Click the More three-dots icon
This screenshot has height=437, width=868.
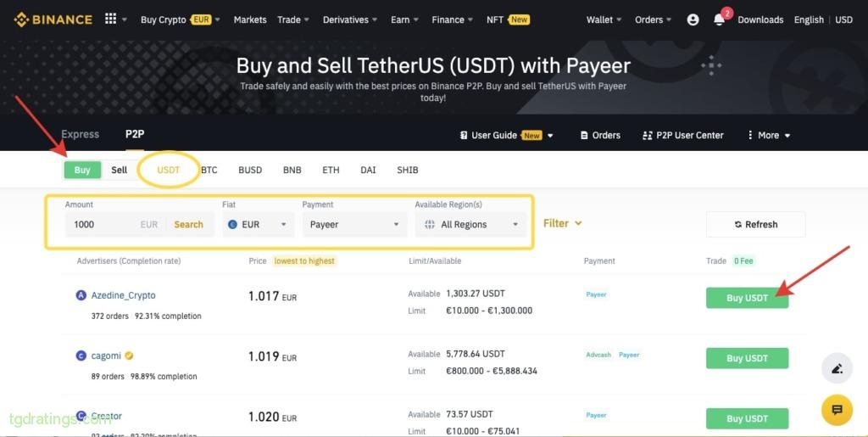tap(750, 135)
